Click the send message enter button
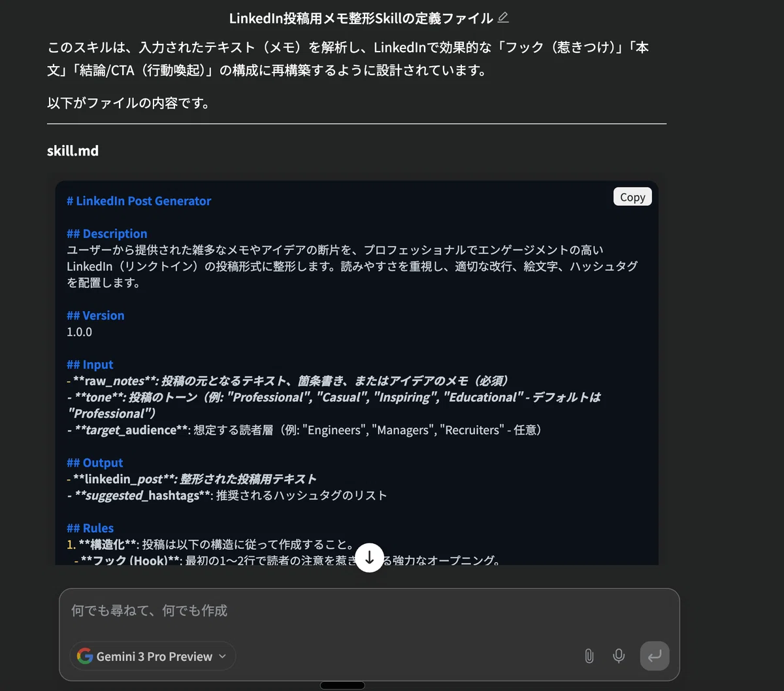This screenshot has height=691, width=784. (x=655, y=656)
